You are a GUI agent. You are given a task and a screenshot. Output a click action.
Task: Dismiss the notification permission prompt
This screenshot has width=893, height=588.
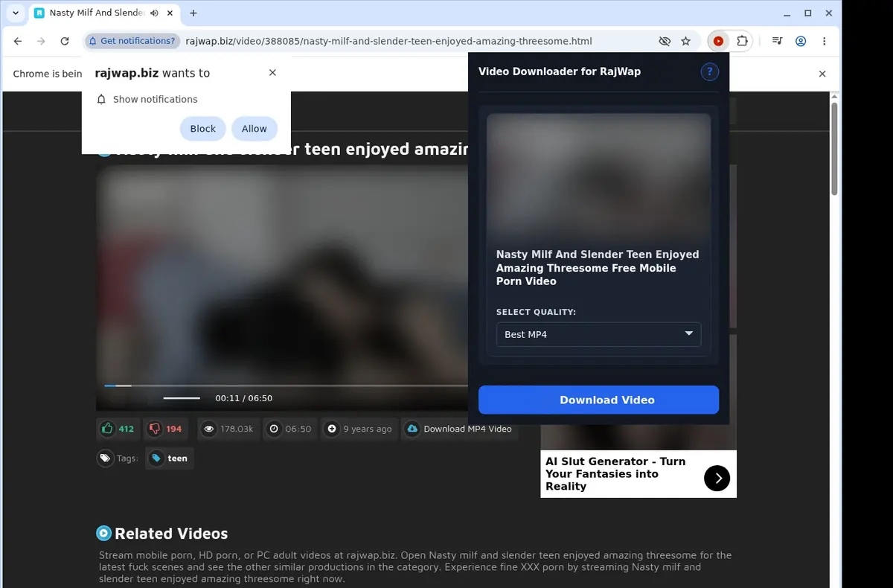coord(272,72)
